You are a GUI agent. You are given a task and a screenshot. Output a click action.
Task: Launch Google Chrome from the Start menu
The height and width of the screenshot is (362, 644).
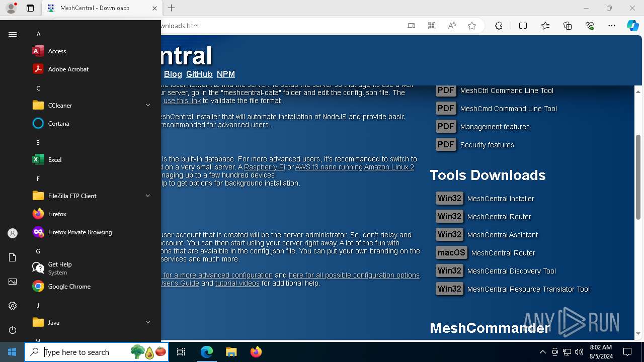92,287
